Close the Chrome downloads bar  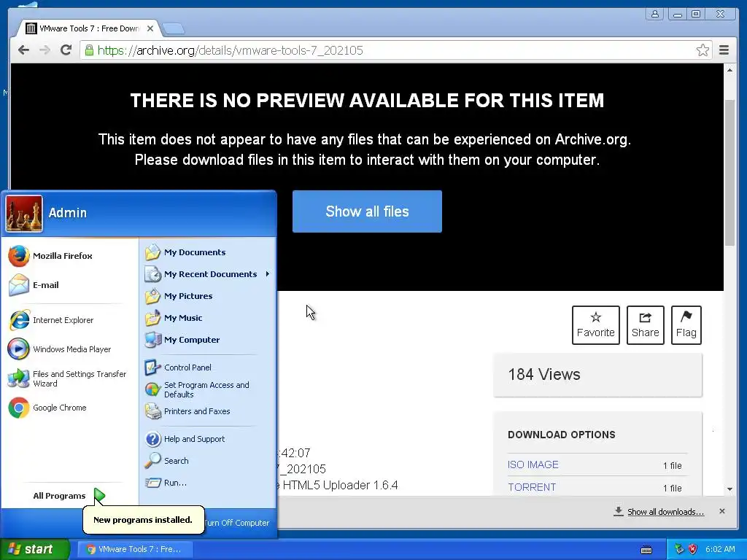pos(722,511)
